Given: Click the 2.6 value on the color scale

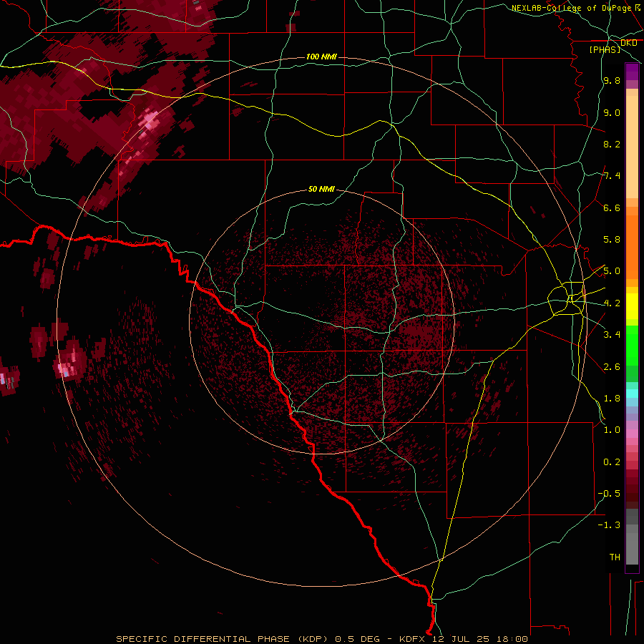Looking at the screenshot, I should [x=612, y=367].
